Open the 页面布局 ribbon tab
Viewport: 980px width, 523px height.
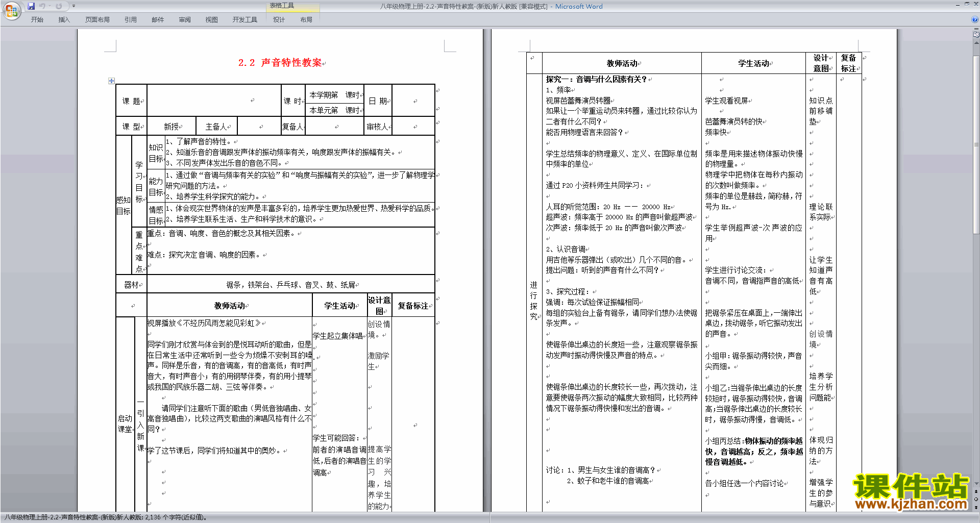97,20
